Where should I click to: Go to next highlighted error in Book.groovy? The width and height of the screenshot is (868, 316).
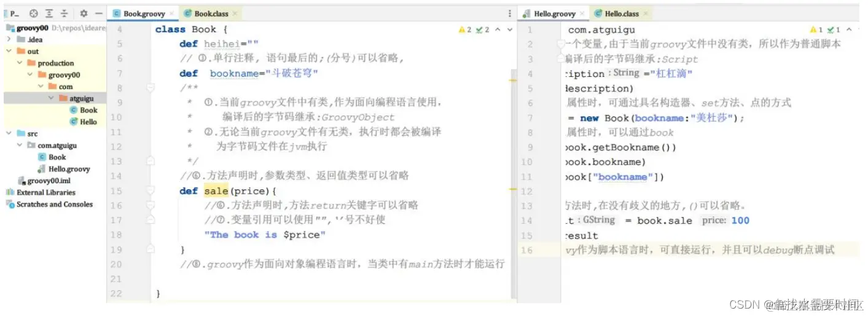(510, 30)
